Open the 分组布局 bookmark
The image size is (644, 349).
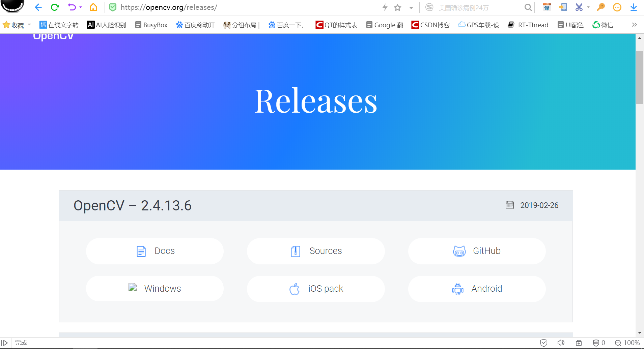point(241,25)
